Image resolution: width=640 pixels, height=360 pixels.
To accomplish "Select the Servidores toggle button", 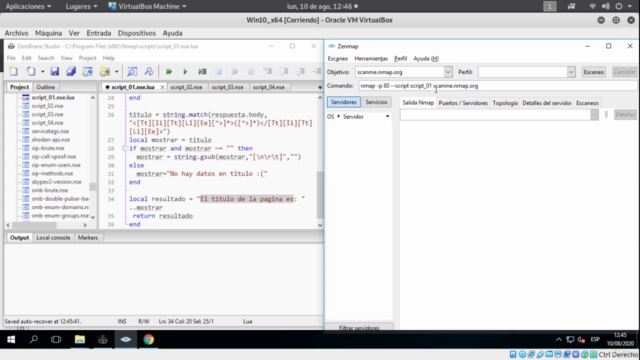I will click(x=344, y=102).
